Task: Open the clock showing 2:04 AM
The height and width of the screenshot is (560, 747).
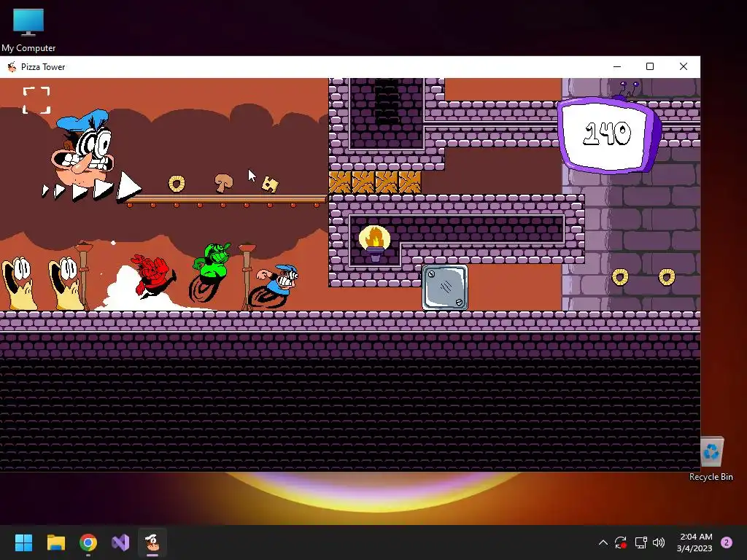Action: coord(694,542)
